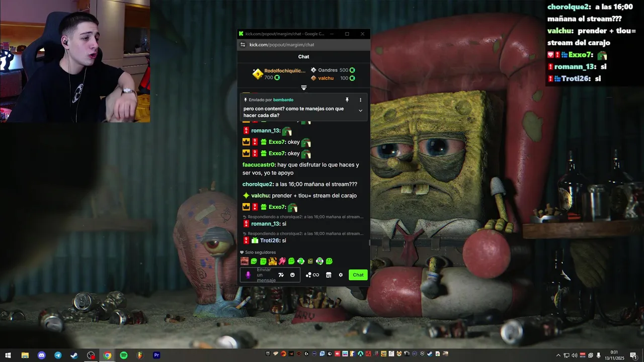This screenshot has width=644, height=362.
Task: Click romann_13's 'si' reply message
Action: point(284,224)
